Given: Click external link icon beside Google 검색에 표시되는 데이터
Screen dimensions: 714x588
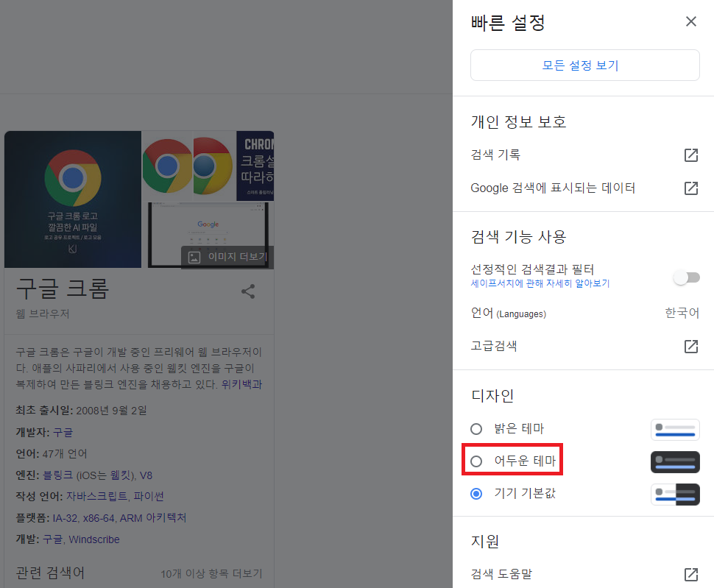Looking at the screenshot, I should (x=690, y=188).
